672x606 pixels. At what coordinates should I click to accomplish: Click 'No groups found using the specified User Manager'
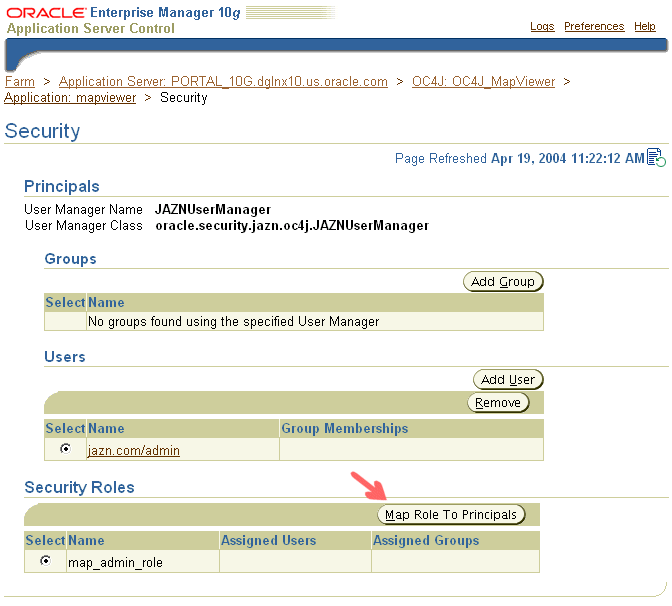[234, 321]
